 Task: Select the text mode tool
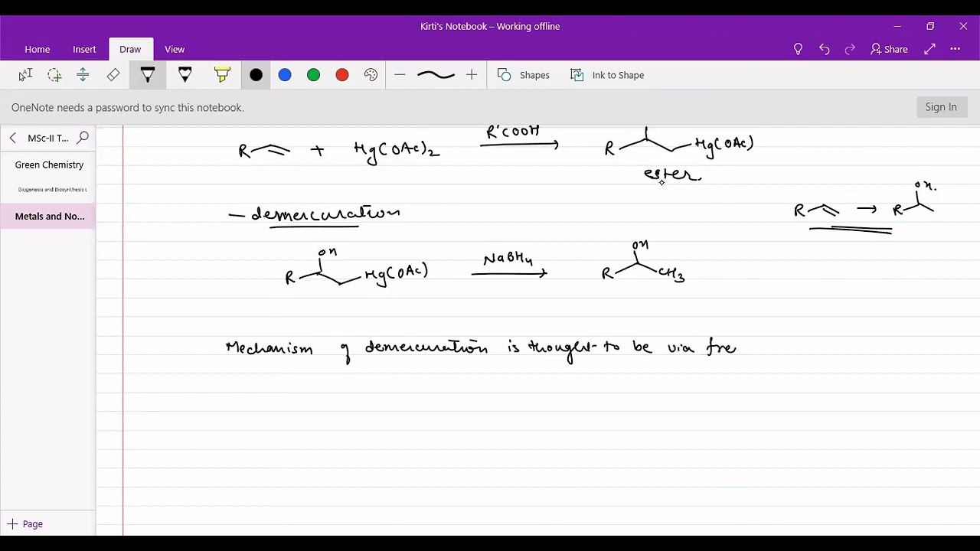coord(25,75)
